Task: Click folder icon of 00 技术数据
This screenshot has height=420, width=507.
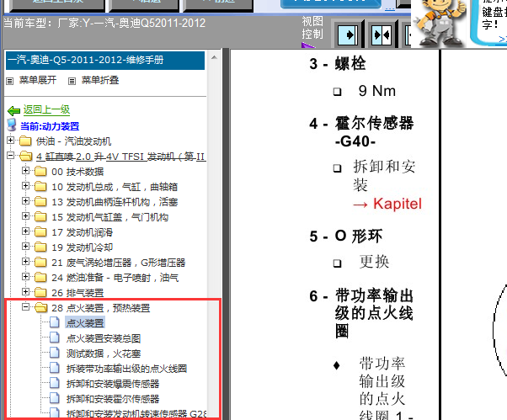Action: 40,171
